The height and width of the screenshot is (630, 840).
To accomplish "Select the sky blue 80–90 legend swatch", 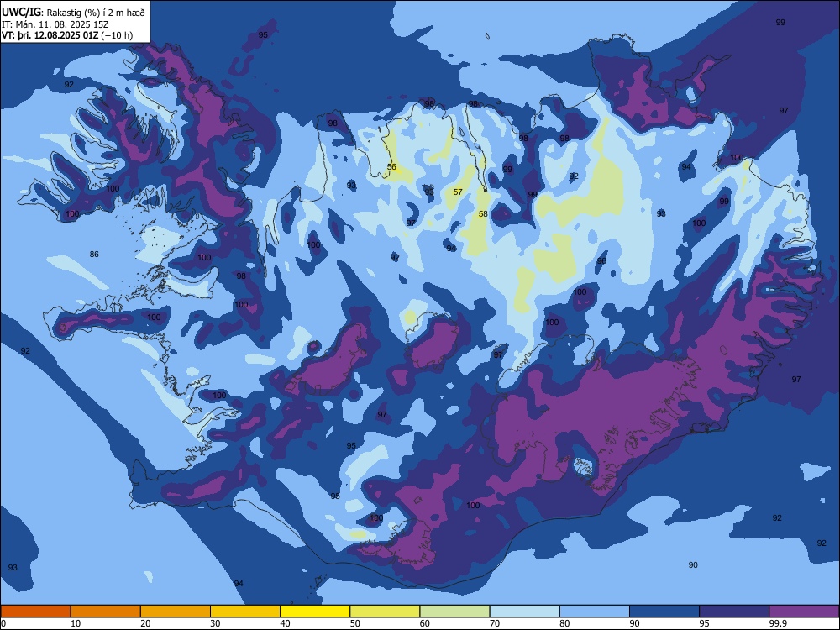I will tap(595, 612).
